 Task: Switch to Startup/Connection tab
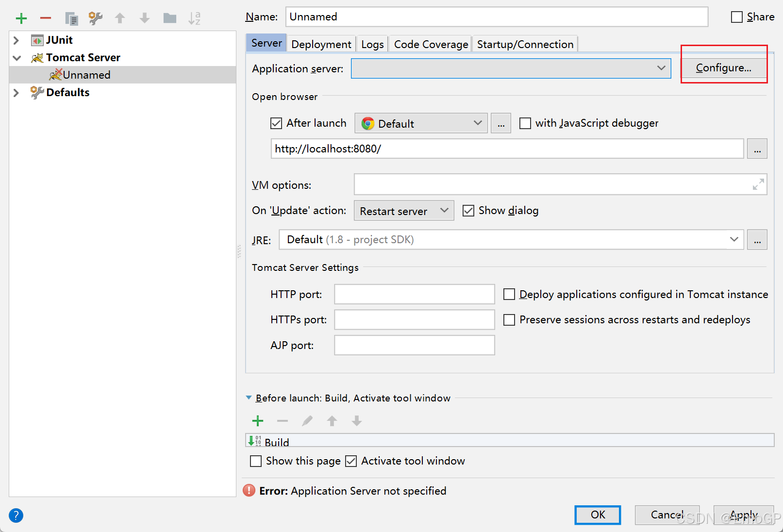pyautogui.click(x=525, y=44)
